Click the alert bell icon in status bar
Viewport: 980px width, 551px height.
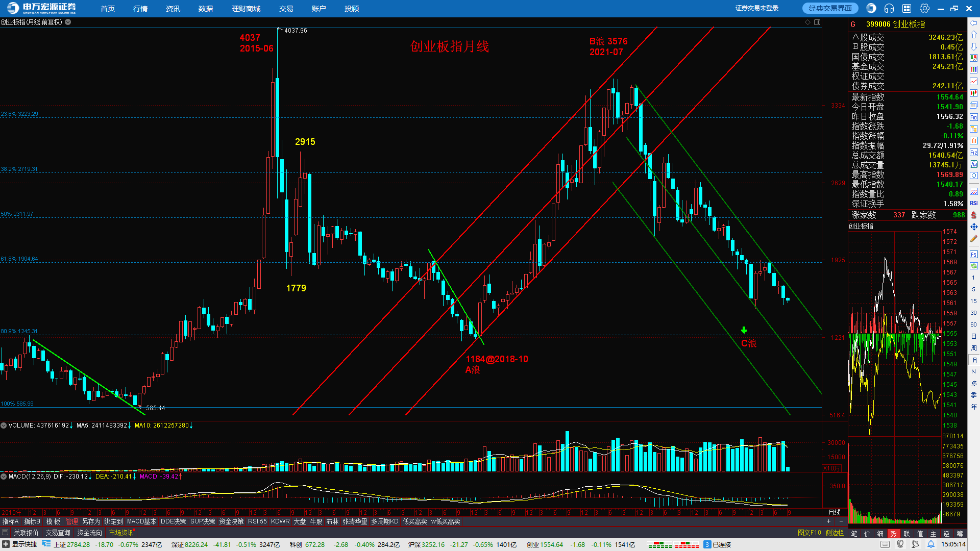(931, 544)
